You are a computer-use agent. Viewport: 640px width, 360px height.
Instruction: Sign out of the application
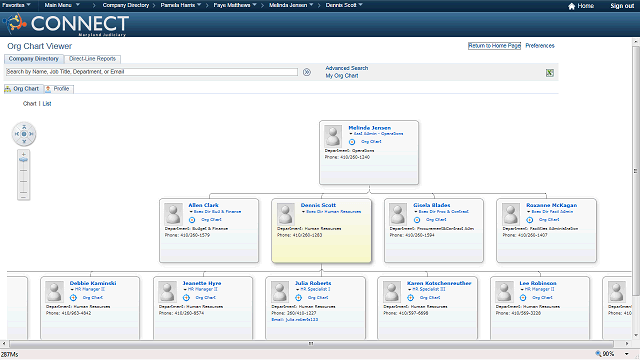622,6
